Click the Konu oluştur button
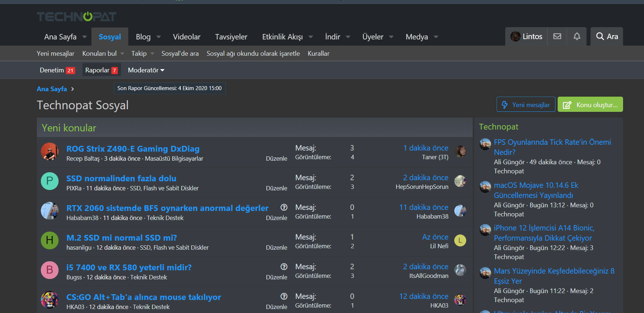This screenshot has height=313, width=644. click(590, 104)
